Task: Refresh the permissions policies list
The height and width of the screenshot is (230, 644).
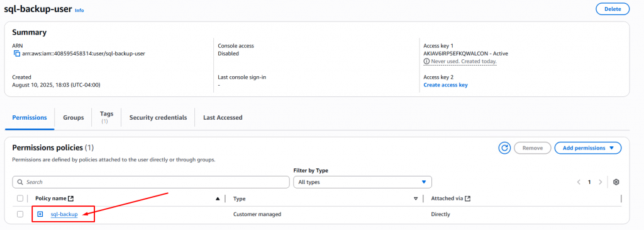Action: click(x=504, y=147)
